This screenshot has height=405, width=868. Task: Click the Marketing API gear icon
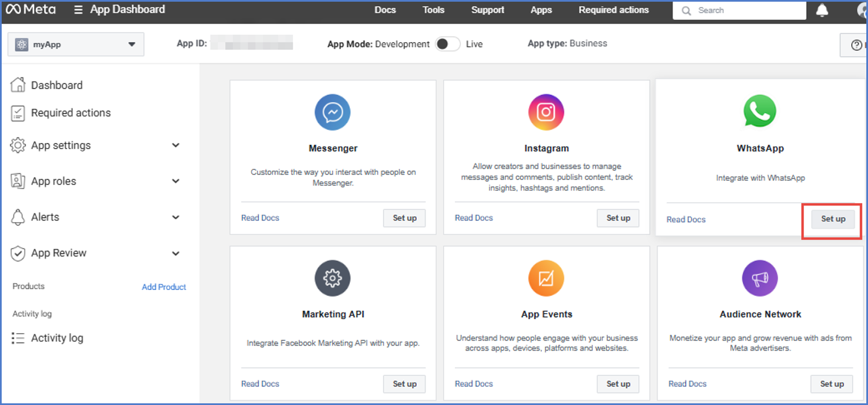332,278
